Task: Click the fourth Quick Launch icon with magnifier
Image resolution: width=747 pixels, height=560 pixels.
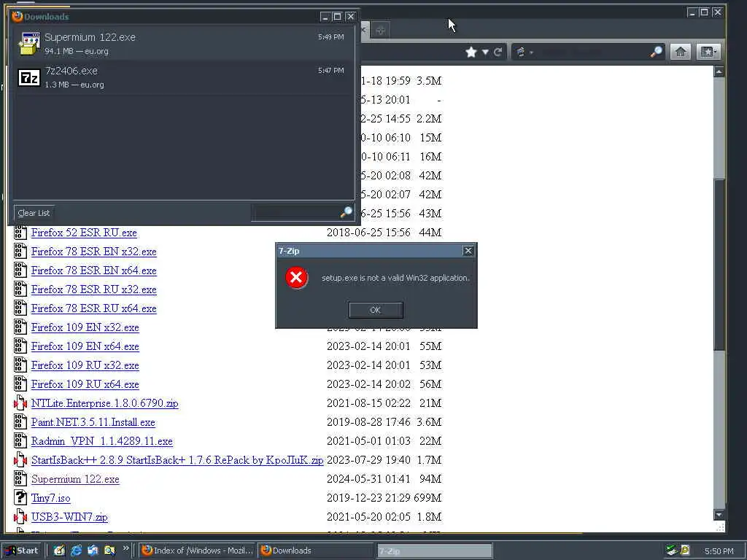Action: (x=109, y=551)
